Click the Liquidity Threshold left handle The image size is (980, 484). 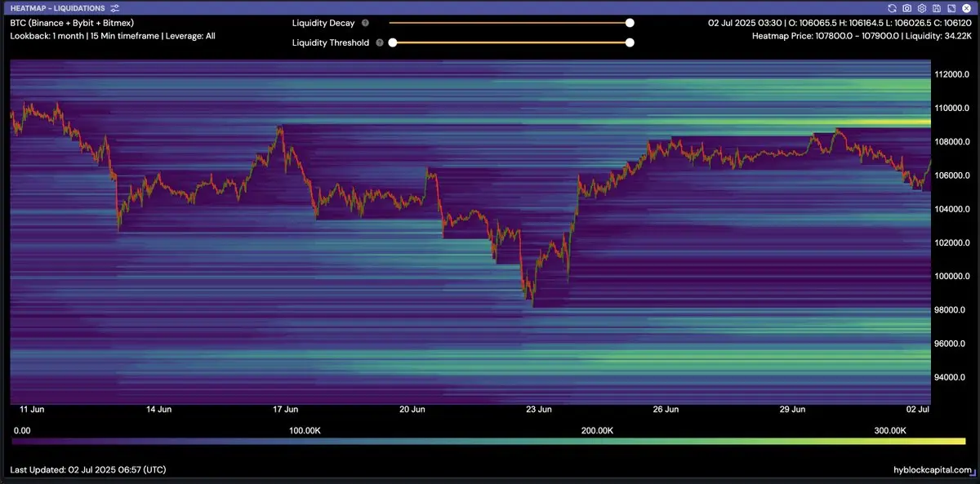(393, 42)
